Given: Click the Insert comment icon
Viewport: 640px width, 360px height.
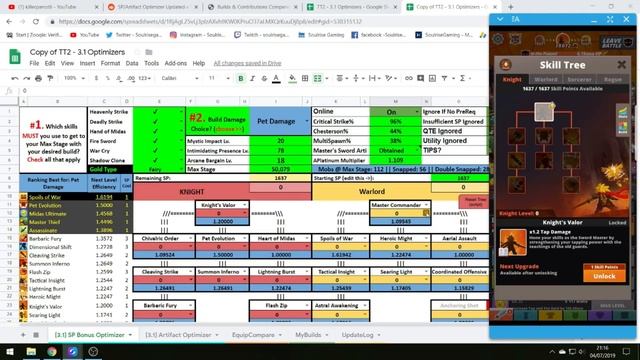Looking at the screenshot, I should click(x=420, y=78).
